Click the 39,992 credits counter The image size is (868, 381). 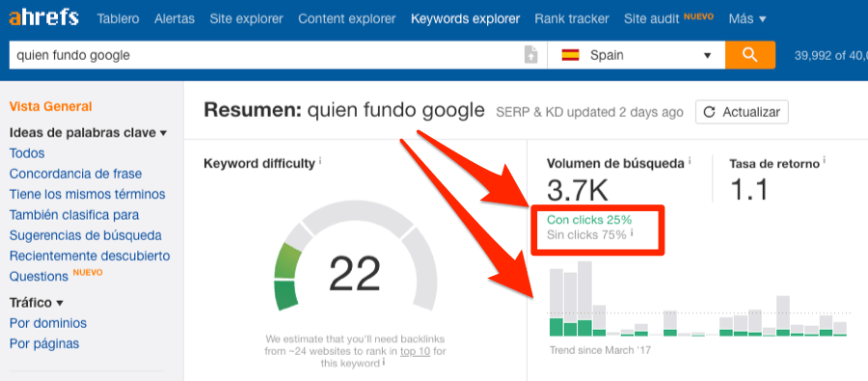pos(830,55)
